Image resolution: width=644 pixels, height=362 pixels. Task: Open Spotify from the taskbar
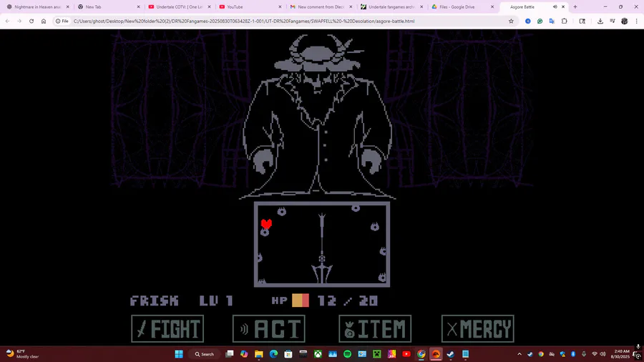348,354
